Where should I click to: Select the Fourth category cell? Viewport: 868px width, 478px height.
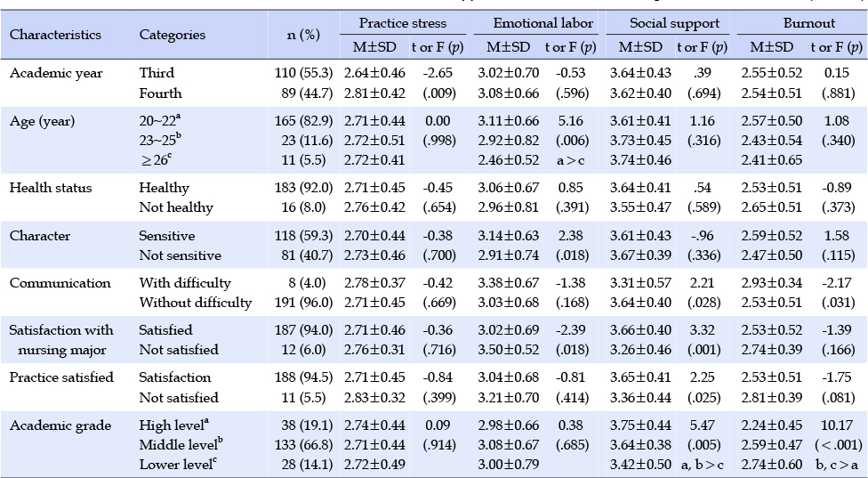(160, 93)
